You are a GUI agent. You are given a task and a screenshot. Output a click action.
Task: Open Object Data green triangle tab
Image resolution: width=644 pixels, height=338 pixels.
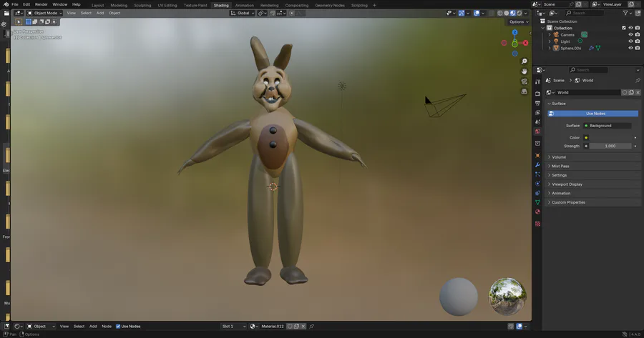click(x=537, y=202)
